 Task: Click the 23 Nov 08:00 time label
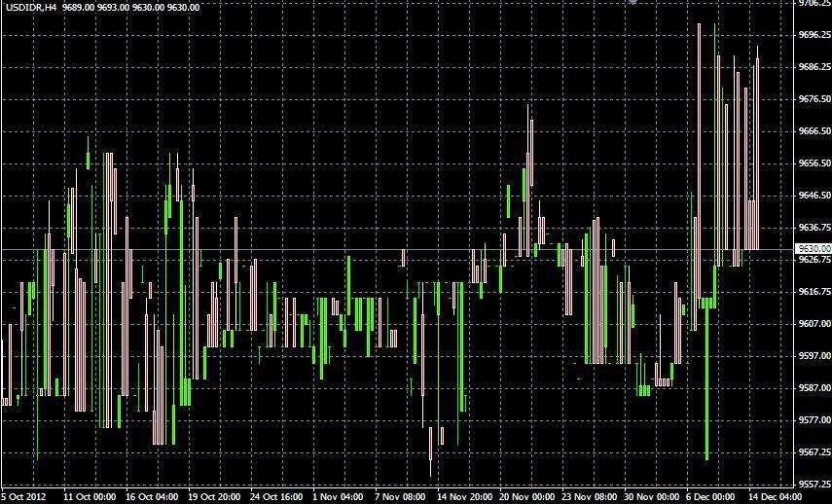pyautogui.click(x=589, y=497)
